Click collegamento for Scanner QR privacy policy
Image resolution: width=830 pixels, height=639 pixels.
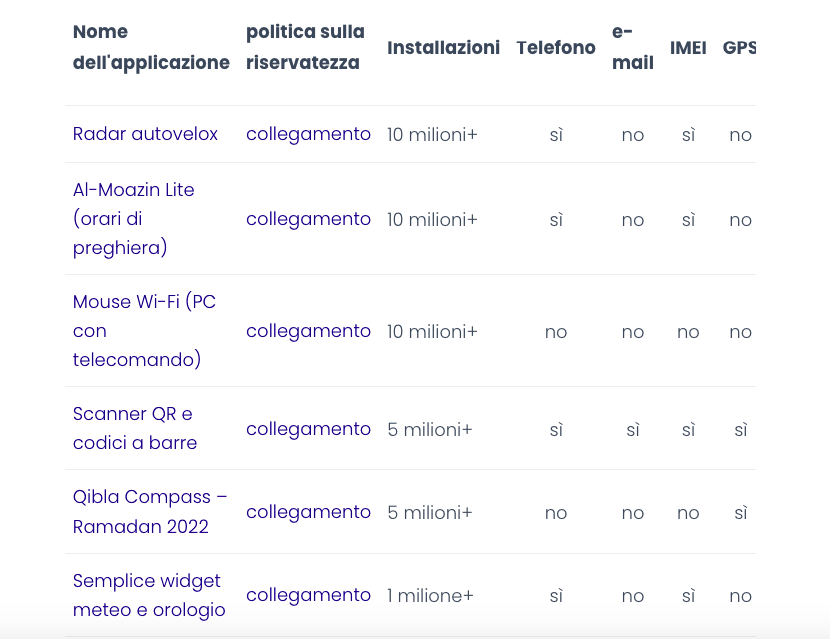pyautogui.click(x=308, y=428)
